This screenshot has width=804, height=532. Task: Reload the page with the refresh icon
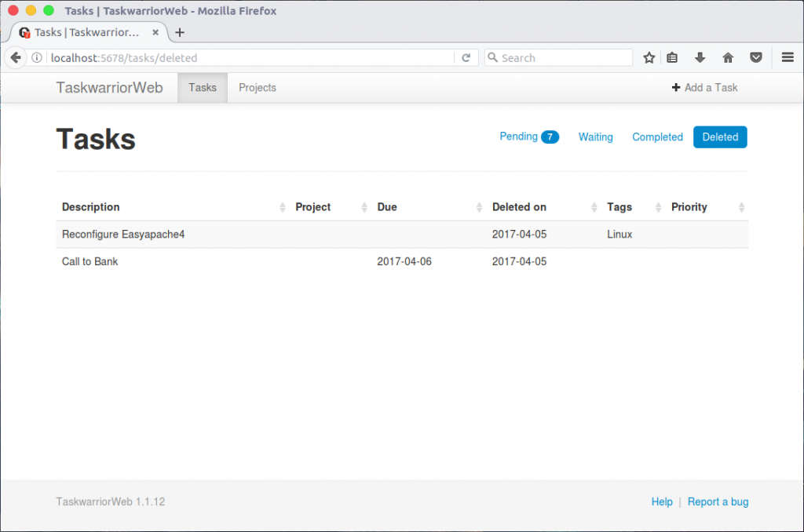465,57
